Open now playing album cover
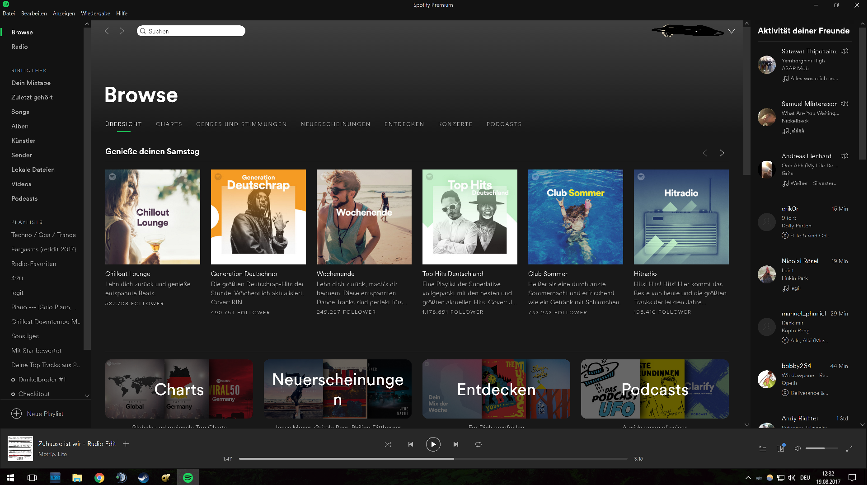Image resolution: width=868 pixels, height=485 pixels. tap(20, 448)
